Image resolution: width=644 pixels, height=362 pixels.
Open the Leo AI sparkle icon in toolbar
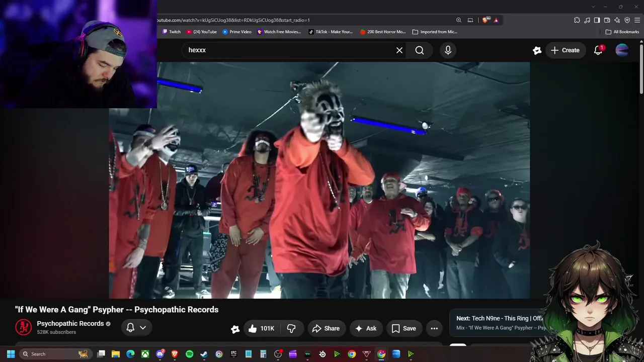pos(617,20)
